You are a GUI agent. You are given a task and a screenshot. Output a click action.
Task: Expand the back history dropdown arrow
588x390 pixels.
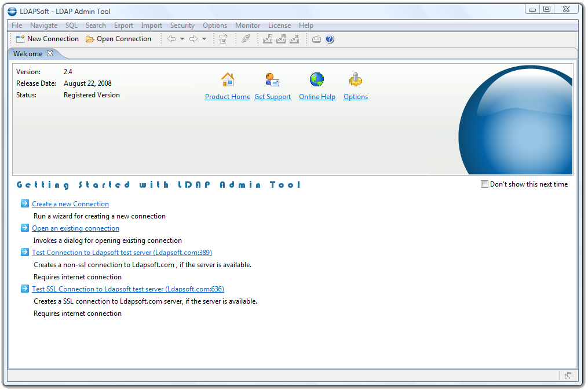[182, 39]
